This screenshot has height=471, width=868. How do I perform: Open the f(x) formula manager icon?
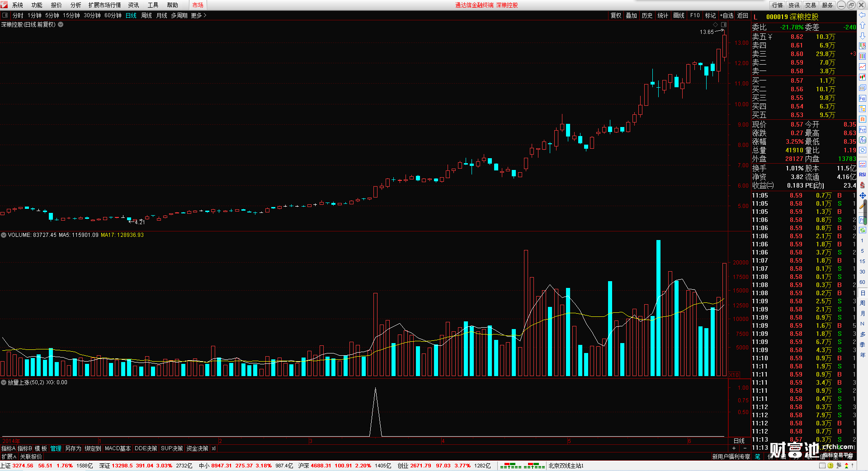point(862,140)
